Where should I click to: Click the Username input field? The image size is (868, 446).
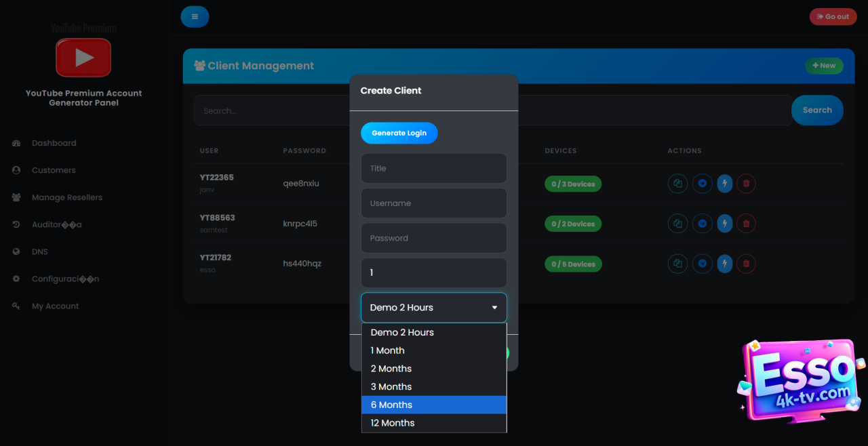pyautogui.click(x=434, y=203)
